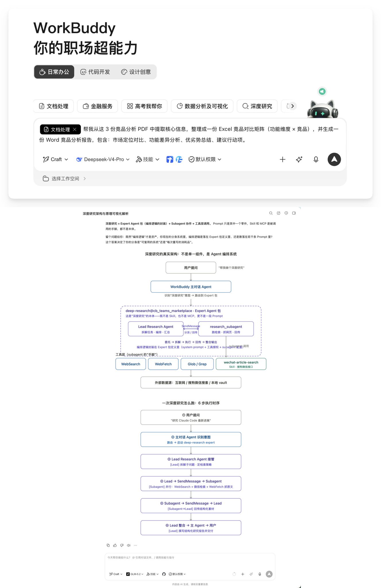
Task: Click the microphone icon in the top input box
Action: pos(316,159)
